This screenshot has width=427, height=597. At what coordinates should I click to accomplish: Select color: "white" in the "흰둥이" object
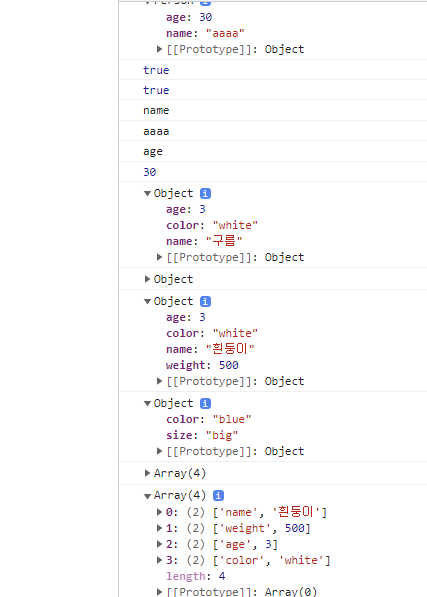212,333
